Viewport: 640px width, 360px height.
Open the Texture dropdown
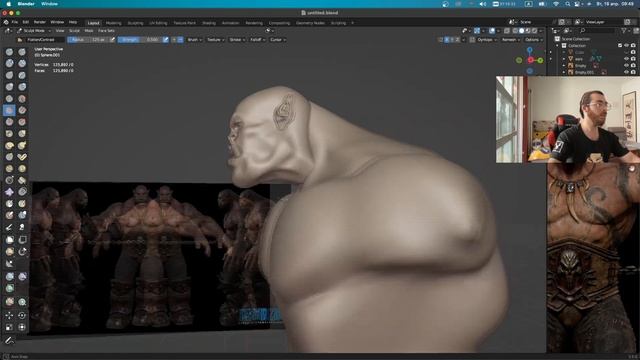[216, 40]
